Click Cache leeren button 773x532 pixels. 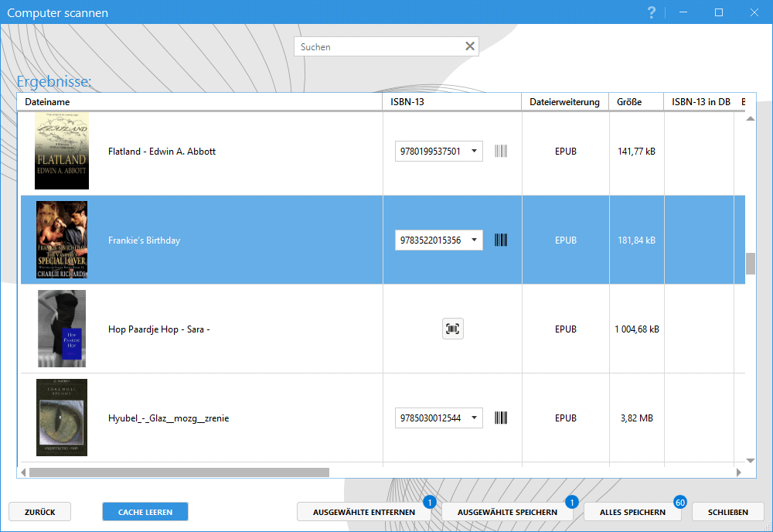click(x=145, y=512)
